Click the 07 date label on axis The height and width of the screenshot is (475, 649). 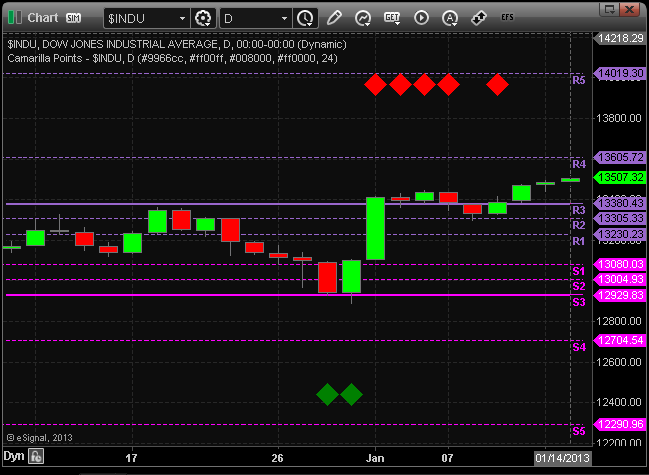pos(447,458)
